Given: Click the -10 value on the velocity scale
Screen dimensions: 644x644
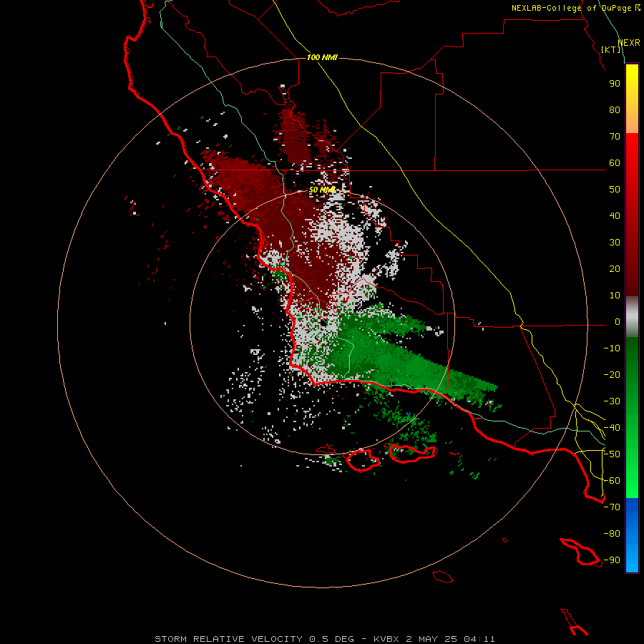Looking at the screenshot, I should click(612, 348).
